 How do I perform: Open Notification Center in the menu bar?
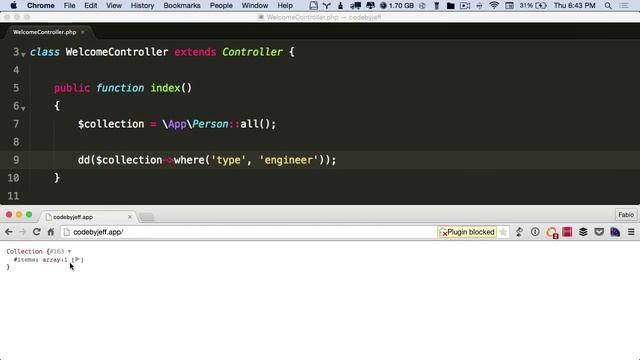coord(624,6)
